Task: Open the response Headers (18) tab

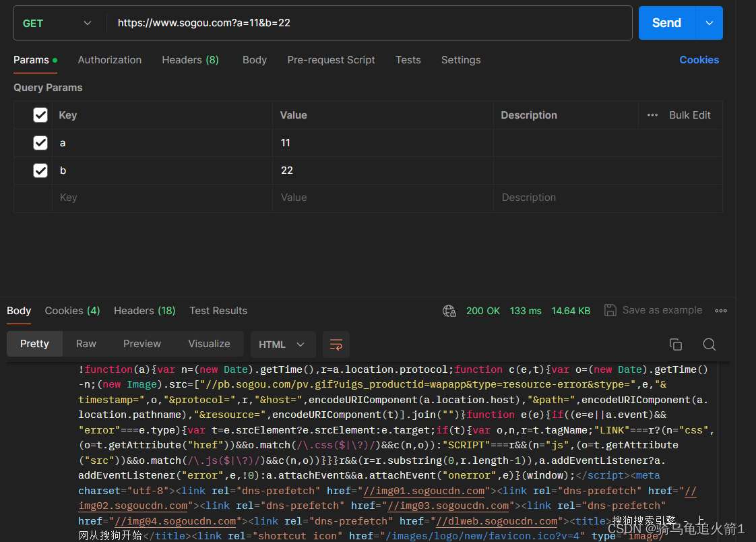Action: 145,311
